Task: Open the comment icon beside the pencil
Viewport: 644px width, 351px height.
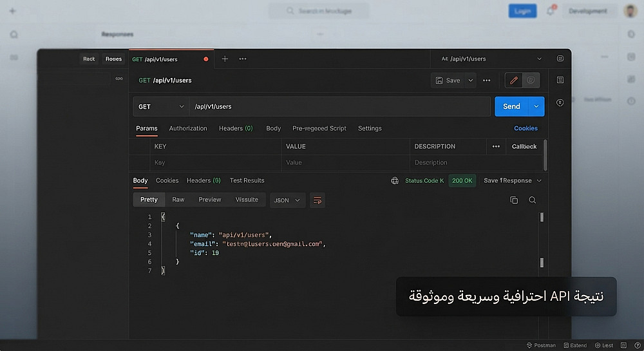Action: pyautogui.click(x=531, y=81)
